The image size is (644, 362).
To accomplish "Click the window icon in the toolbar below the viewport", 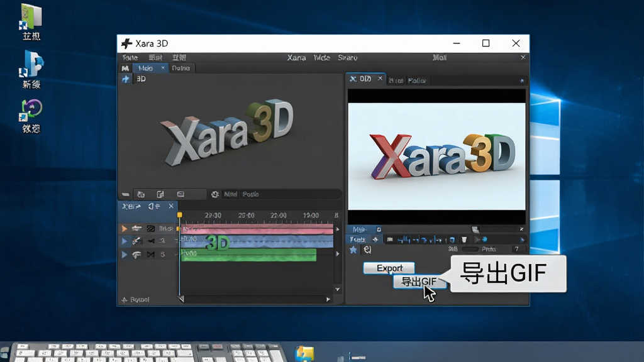I will 180,194.
